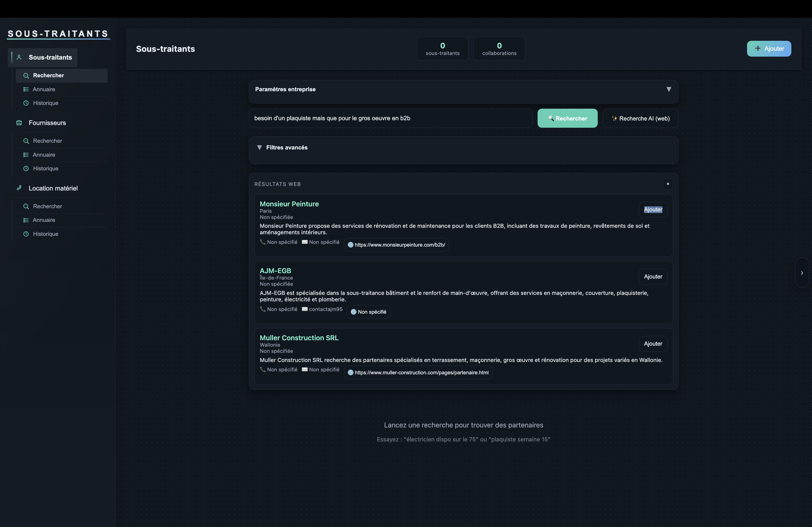Click the Location matériel wrench icon
The height and width of the screenshot is (527, 812).
click(x=19, y=188)
